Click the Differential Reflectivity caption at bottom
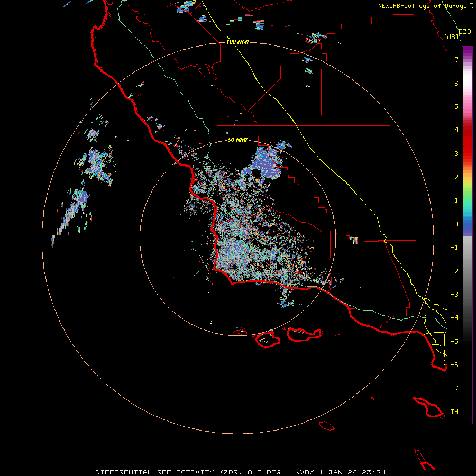The height and width of the screenshot is (476, 476). tap(241, 472)
